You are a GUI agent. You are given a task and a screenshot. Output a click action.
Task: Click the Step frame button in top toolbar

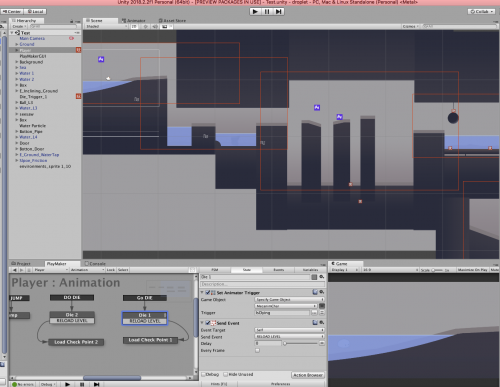point(278,11)
